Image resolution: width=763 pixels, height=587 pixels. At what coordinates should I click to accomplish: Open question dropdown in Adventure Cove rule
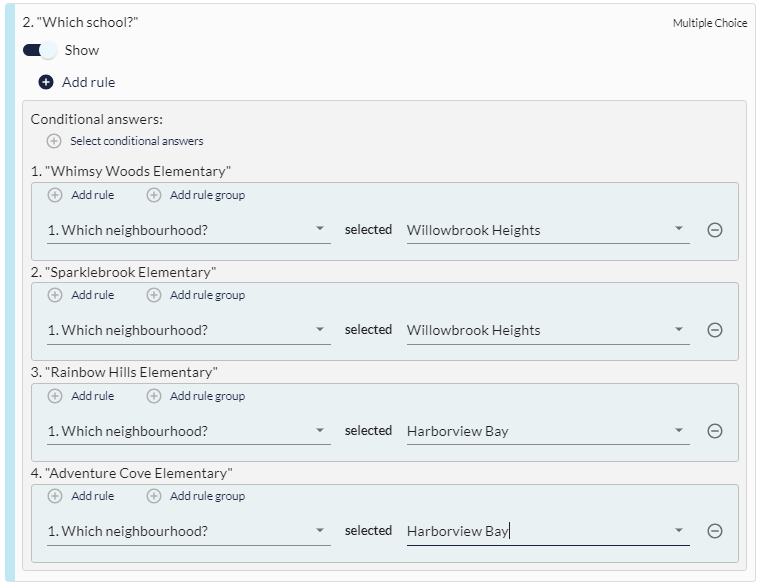pos(189,532)
